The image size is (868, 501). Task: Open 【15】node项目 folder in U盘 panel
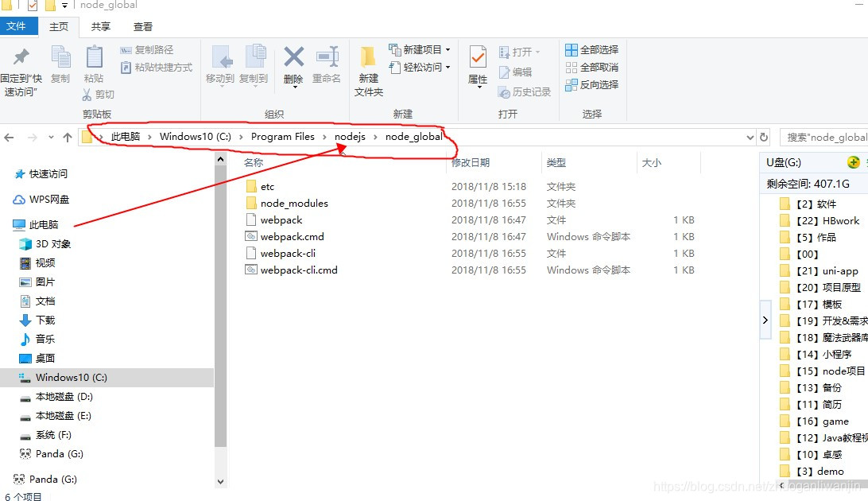(823, 371)
